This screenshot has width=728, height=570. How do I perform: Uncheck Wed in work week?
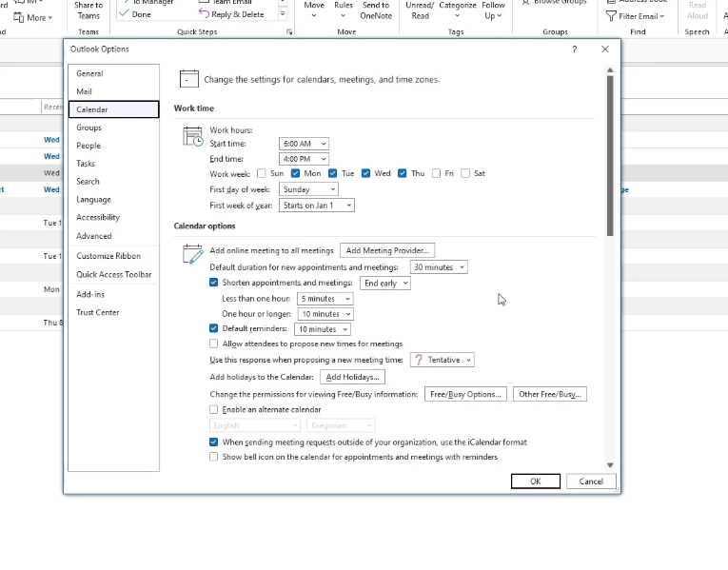(x=365, y=173)
